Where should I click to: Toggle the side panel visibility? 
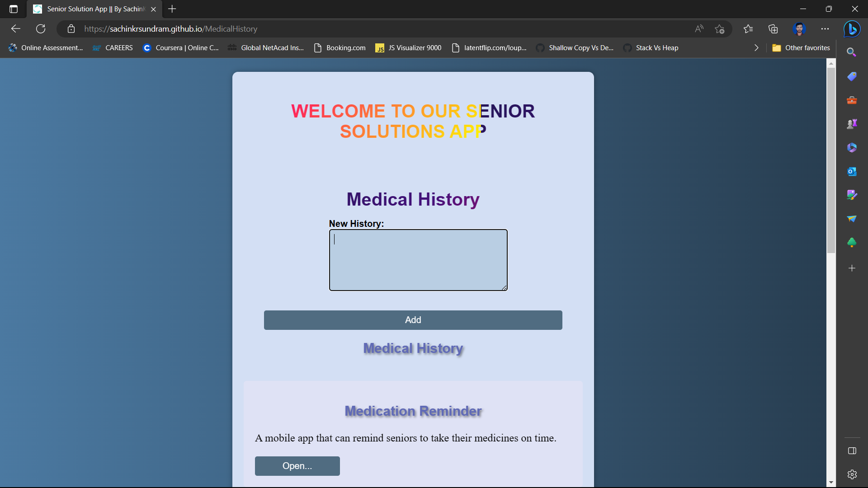852,450
